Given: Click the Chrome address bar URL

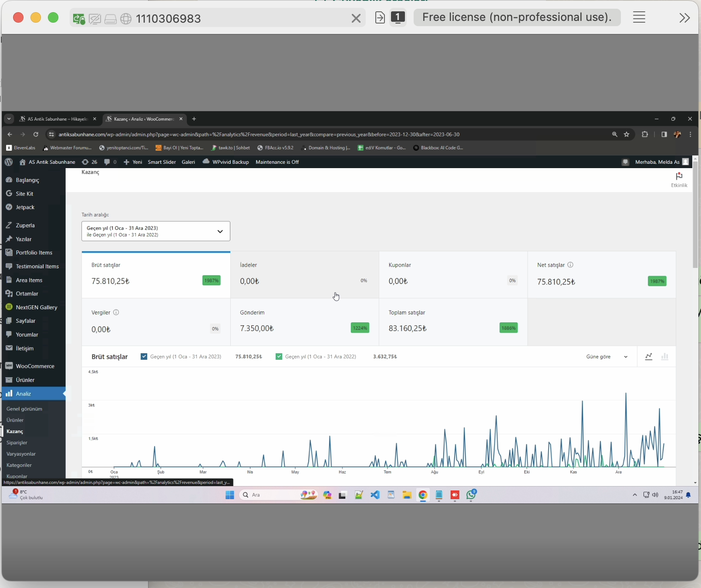Looking at the screenshot, I should click(259, 135).
